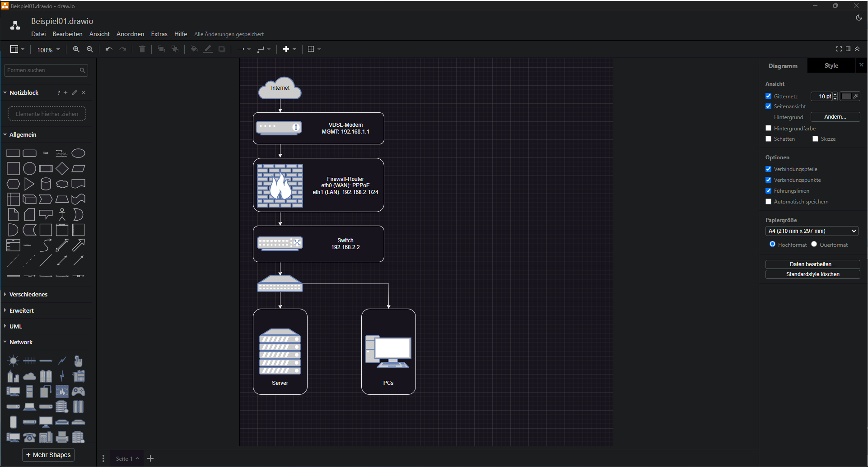The width and height of the screenshot is (868, 467).
Task: Click the undo arrow icon
Action: [108, 49]
